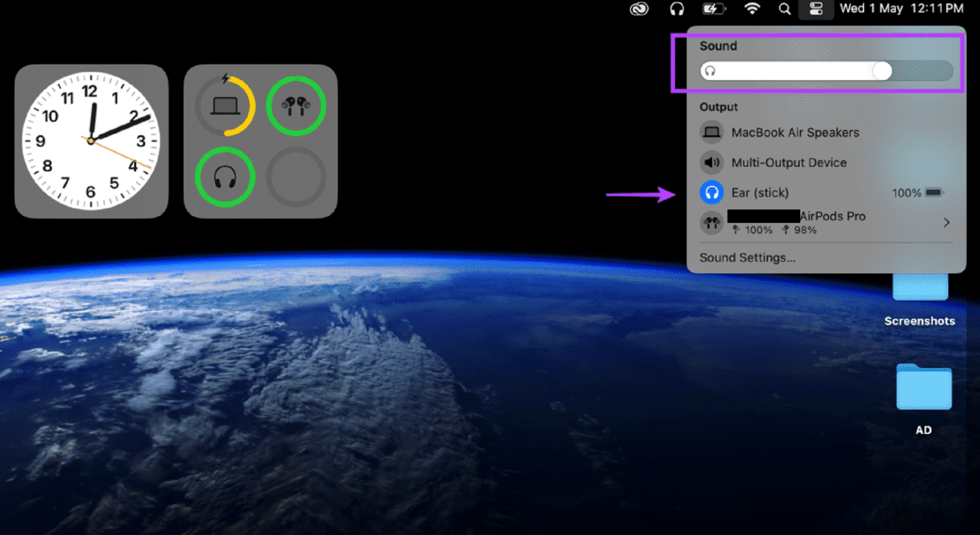Click the AirPods icon in the output list
This screenshot has width=980, height=535.
tap(712, 223)
